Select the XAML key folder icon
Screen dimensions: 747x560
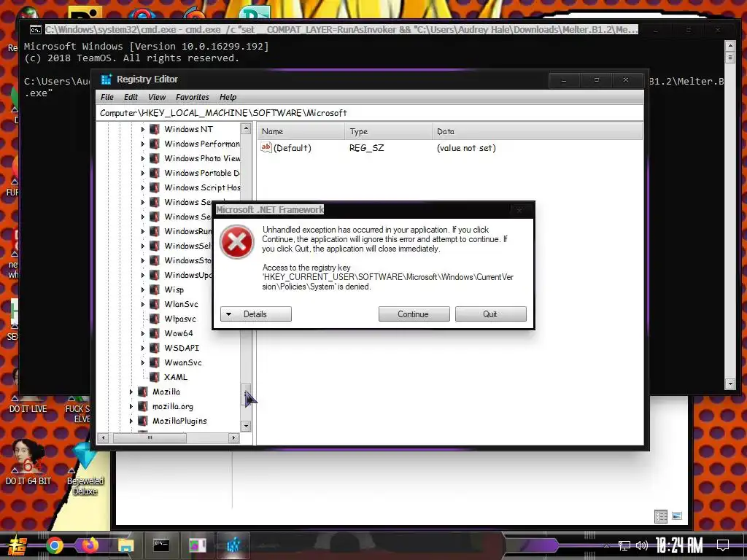pos(155,377)
